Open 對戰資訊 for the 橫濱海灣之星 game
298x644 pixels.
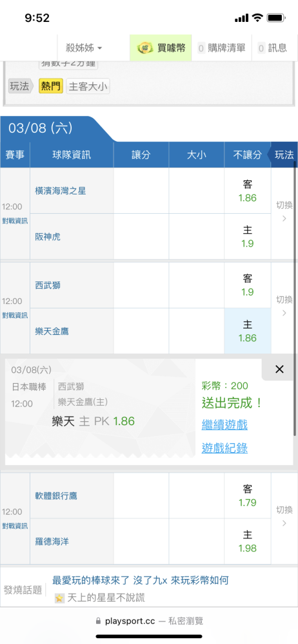[x=15, y=220]
